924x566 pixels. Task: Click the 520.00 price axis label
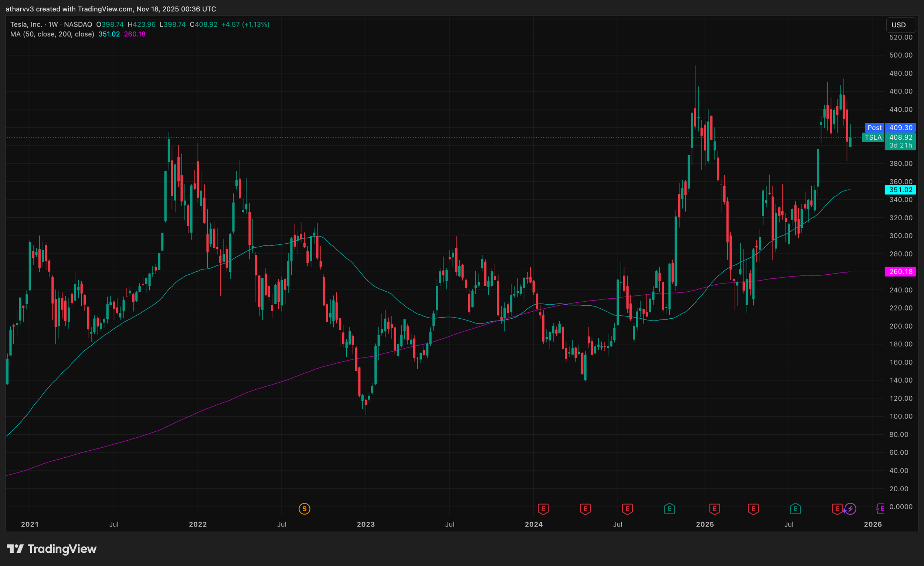click(x=901, y=37)
